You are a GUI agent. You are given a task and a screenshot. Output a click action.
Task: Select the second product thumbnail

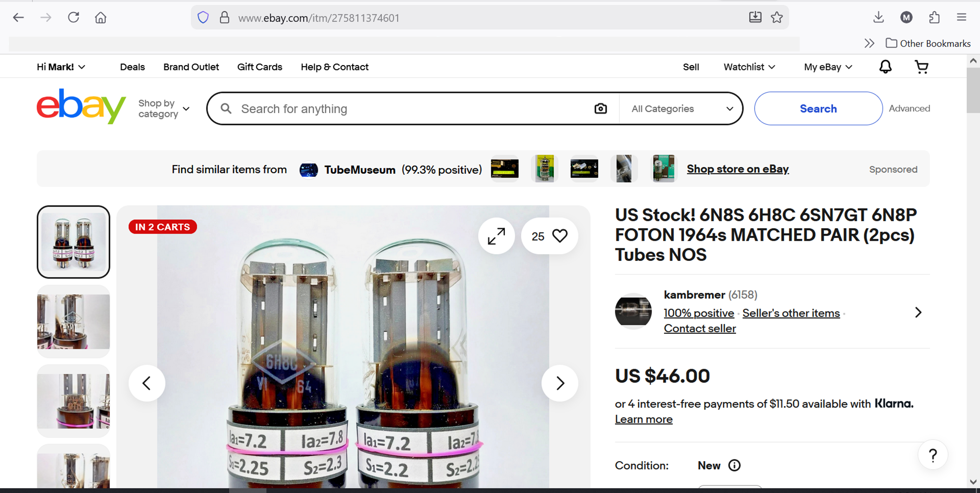click(73, 322)
